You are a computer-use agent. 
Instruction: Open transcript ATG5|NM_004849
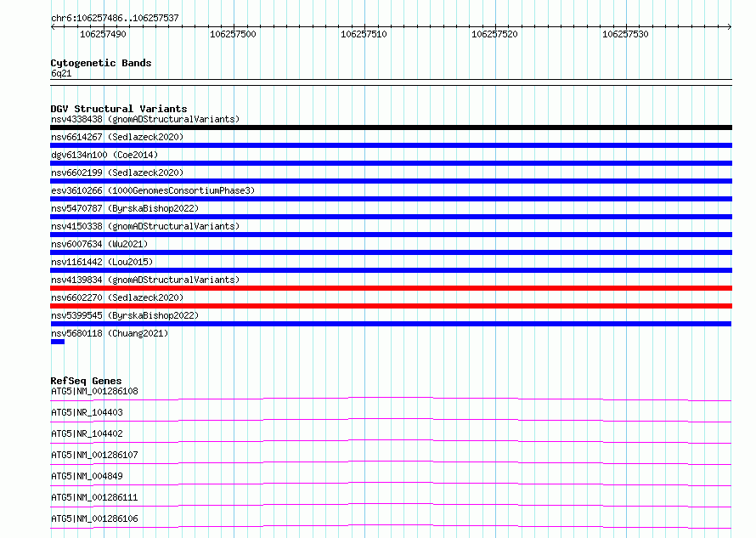point(87,476)
